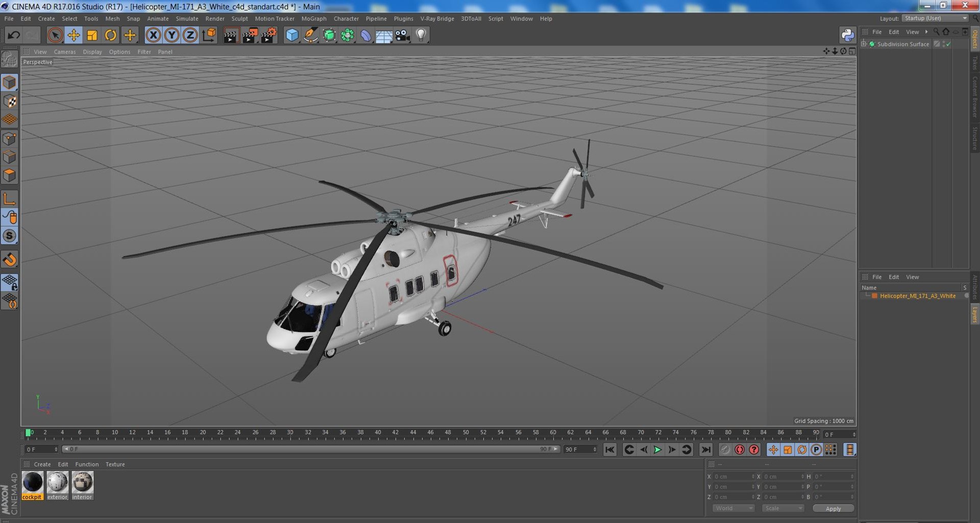
Task: Click Render View clapperboard icon
Action: 231,35
